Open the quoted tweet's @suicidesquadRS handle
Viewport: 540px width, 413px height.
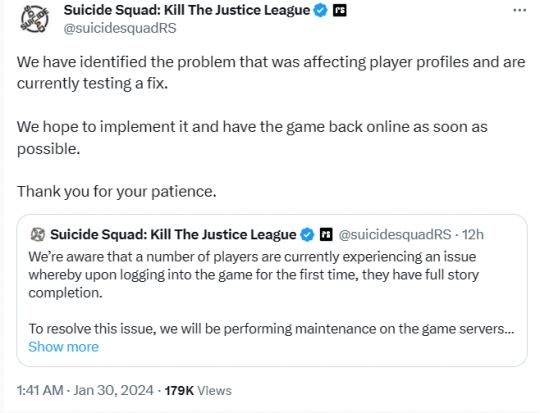[x=395, y=235]
